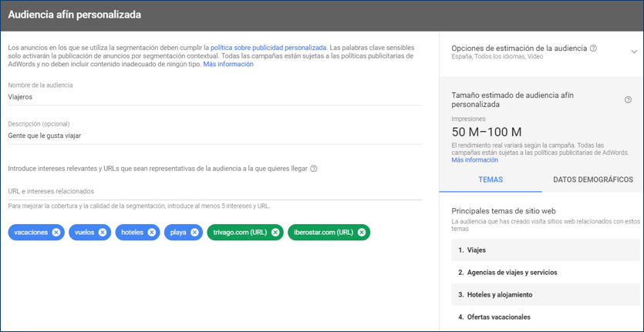Remove the trivago.com URL chip
644x332 pixels.
(275, 233)
